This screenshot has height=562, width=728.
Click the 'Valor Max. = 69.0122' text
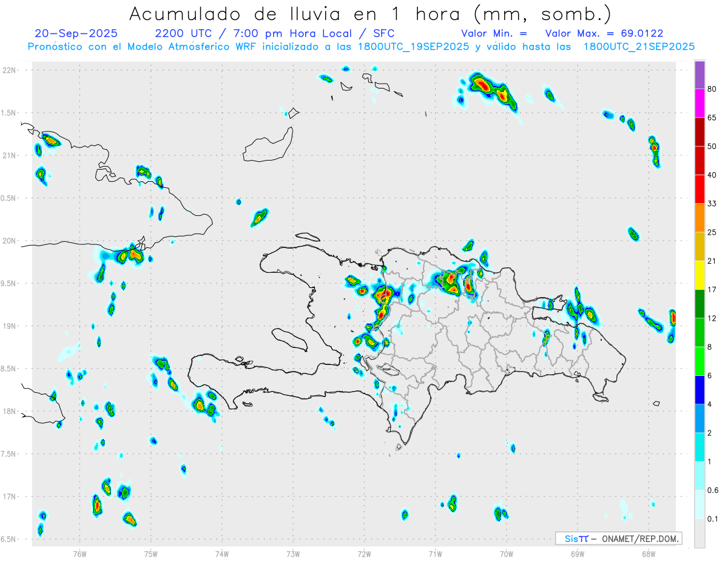[604, 33]
